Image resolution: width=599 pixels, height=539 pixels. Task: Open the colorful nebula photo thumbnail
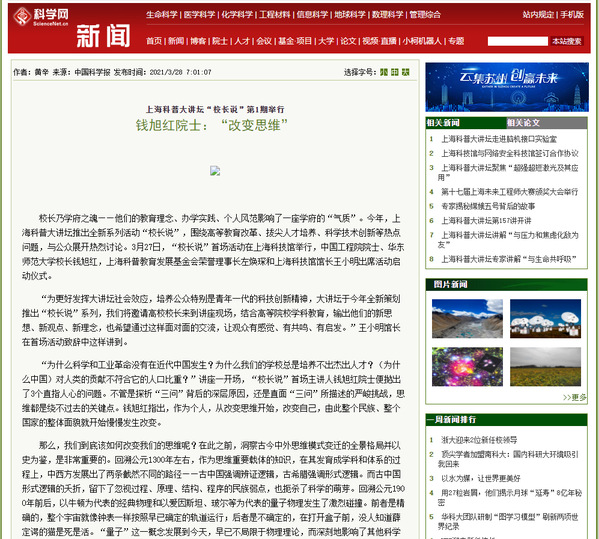click(467, 367)
